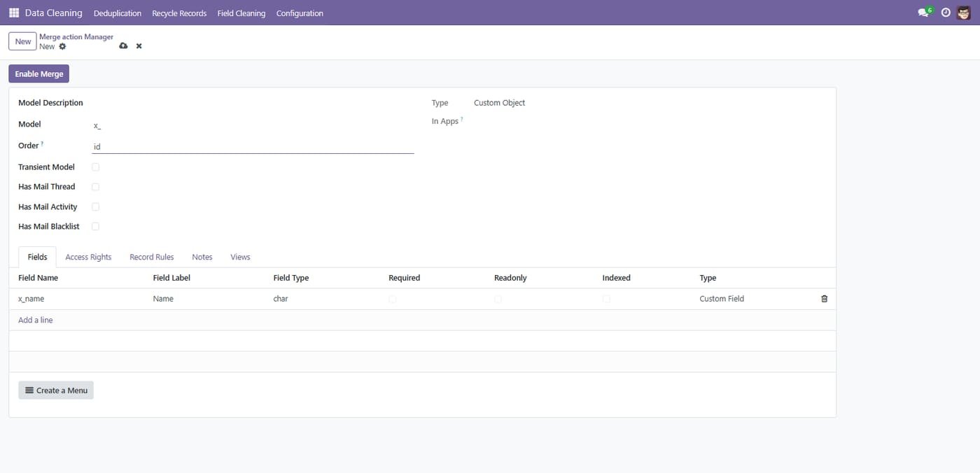Switch to the Fields tab
980x473 pixels.
pos(38,257)
